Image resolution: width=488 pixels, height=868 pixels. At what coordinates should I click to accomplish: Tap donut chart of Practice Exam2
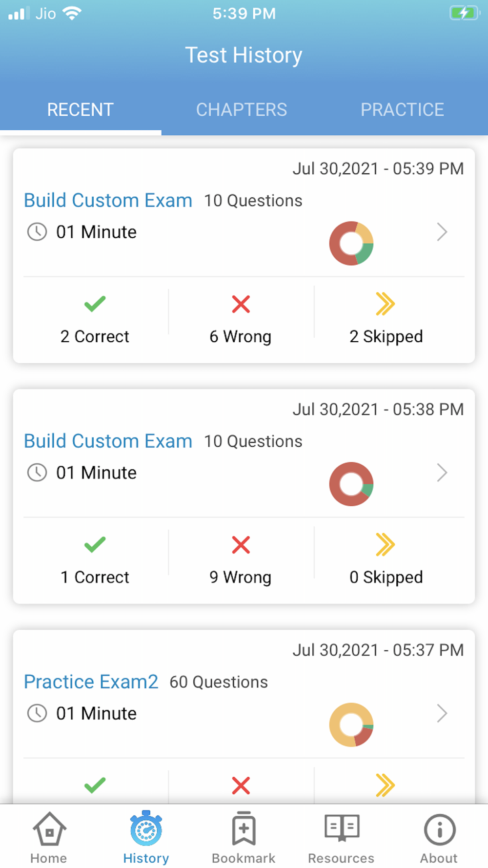point(351,724)
